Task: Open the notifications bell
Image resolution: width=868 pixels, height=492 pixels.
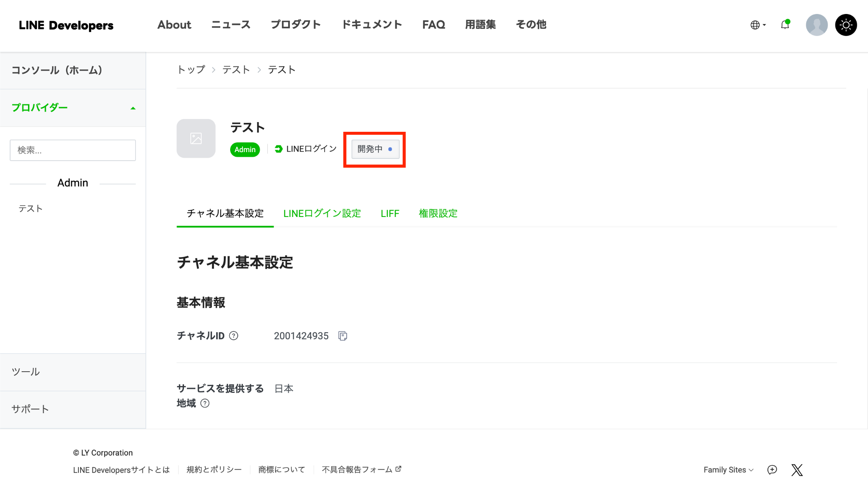Action: tap(785, 25)
